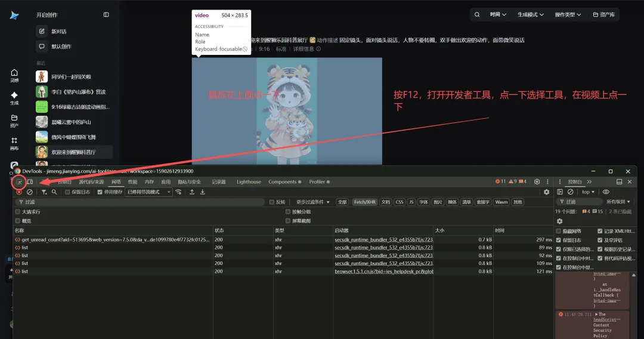Screen dimensions: 644x339
Task: Filter requests by CSS type
Action: (x=399, y=202)
